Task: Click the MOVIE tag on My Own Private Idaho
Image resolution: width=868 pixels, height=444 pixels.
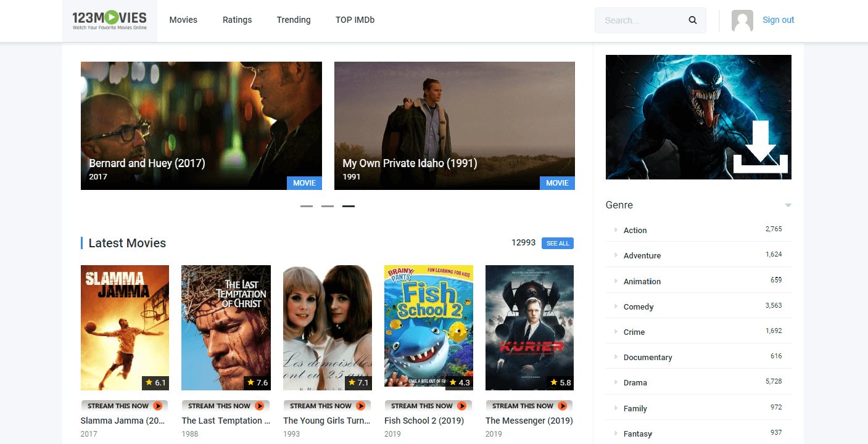Action: tap(557, 183)
